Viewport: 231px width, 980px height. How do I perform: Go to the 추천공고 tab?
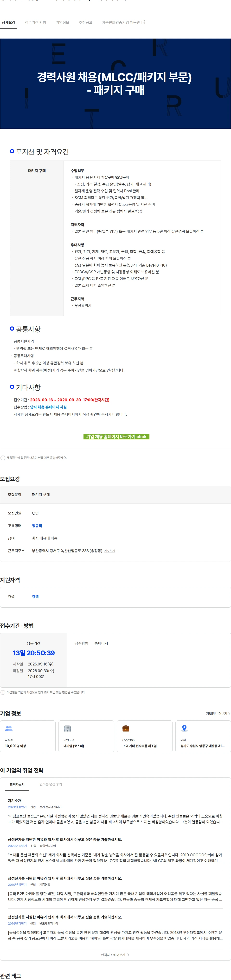[85, 23]
